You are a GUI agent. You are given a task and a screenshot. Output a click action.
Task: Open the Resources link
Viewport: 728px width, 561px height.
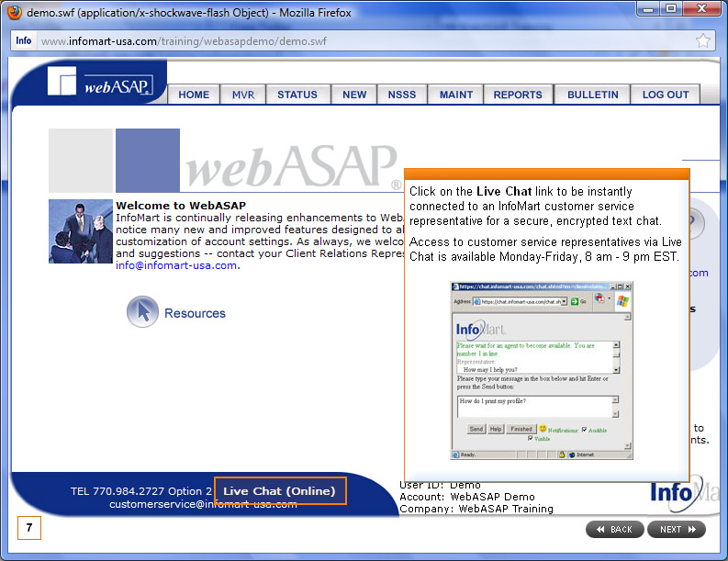[x=195, y=313]
